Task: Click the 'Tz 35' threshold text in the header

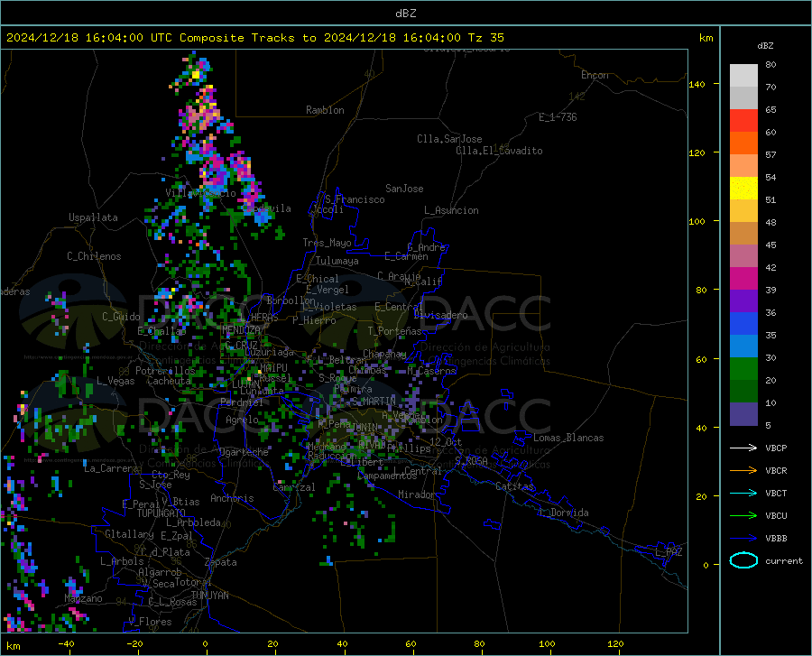Action: click(485, 38)
